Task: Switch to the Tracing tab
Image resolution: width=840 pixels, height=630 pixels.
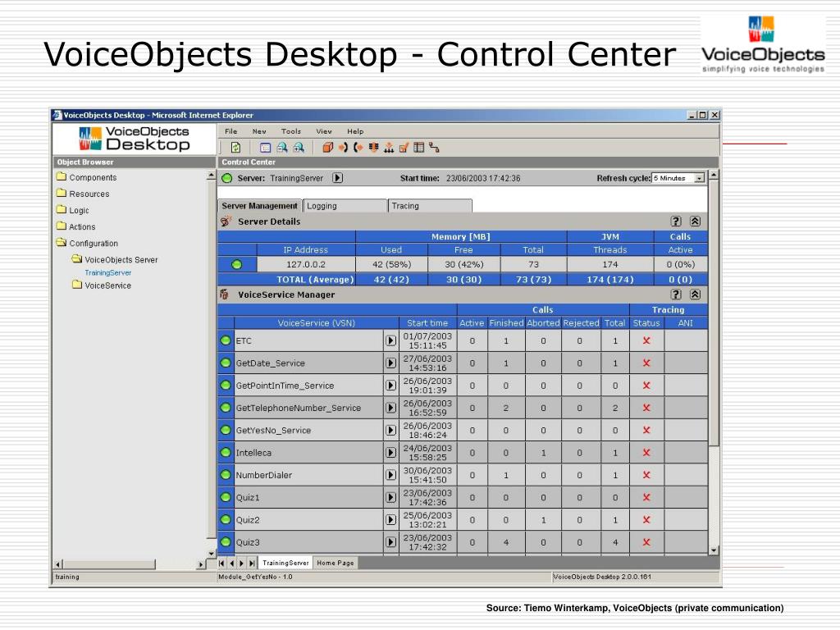Action: pos(430,206)
